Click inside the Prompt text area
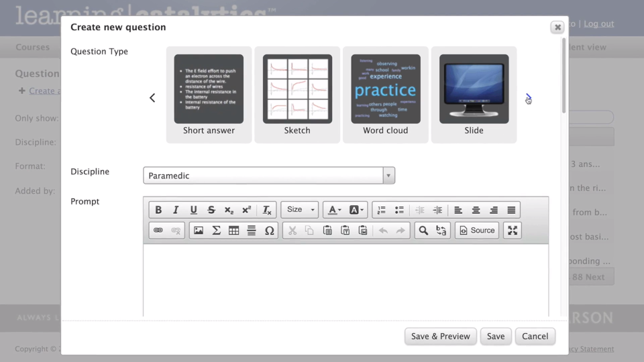The image size is (644, 362). coord(346,280)
